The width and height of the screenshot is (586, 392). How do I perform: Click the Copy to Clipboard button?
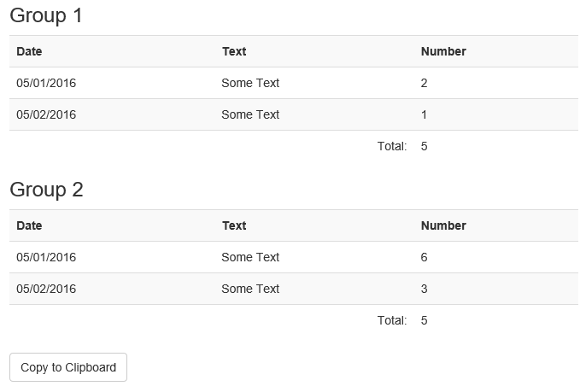68,367
